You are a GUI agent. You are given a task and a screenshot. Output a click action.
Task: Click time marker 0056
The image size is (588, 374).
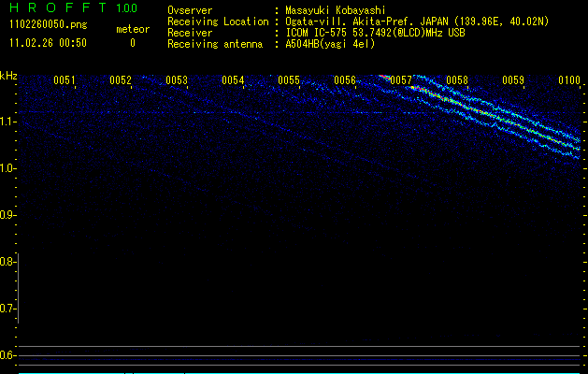click(x=345, y=80)
